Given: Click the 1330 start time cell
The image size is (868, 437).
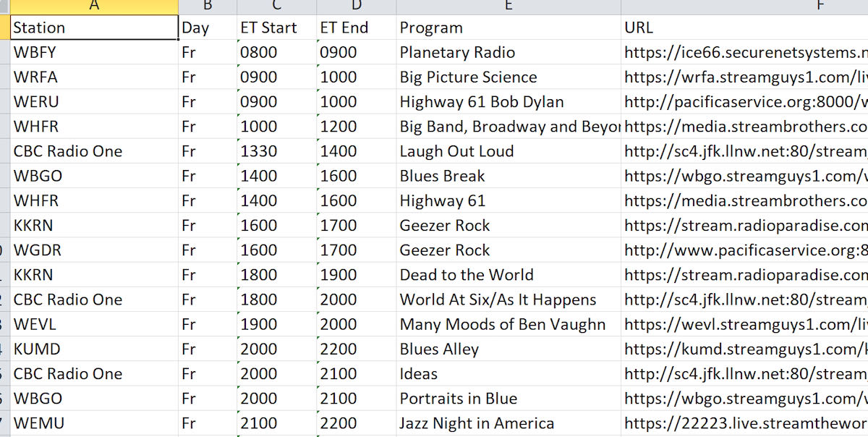Looking at the screenshot, I should click(276, 151).
